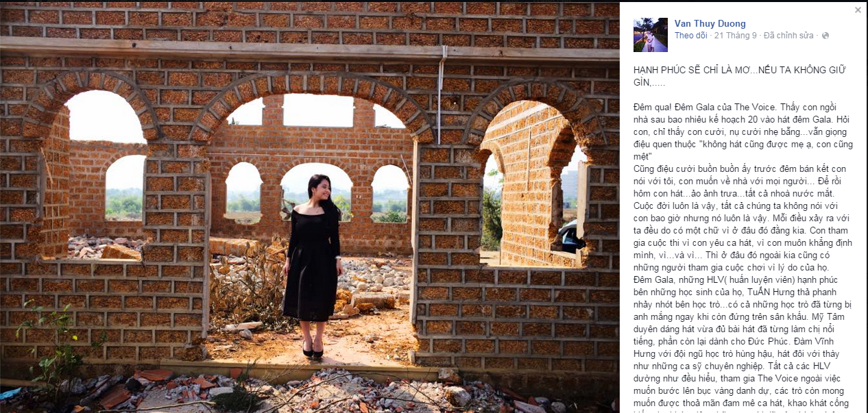Click the public globe privacy icon
Image resolution: width=868 pixels, height=413 pixels.
click(x=825, y=36)
